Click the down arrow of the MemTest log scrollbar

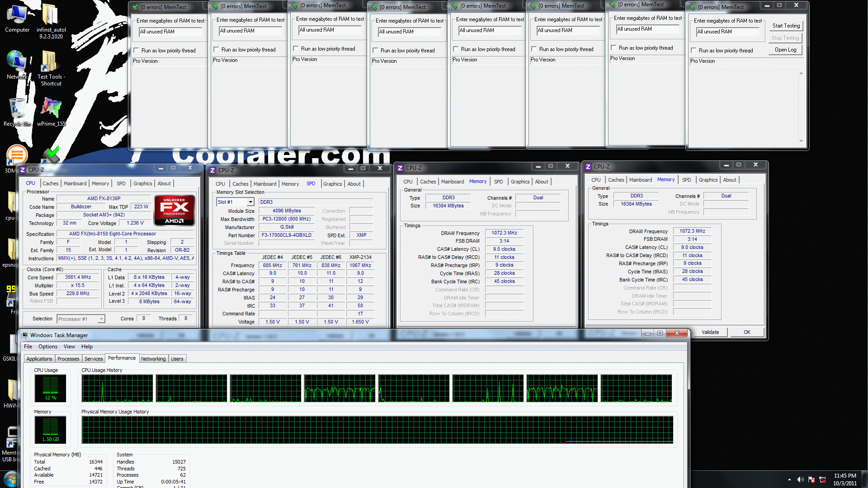801,141
